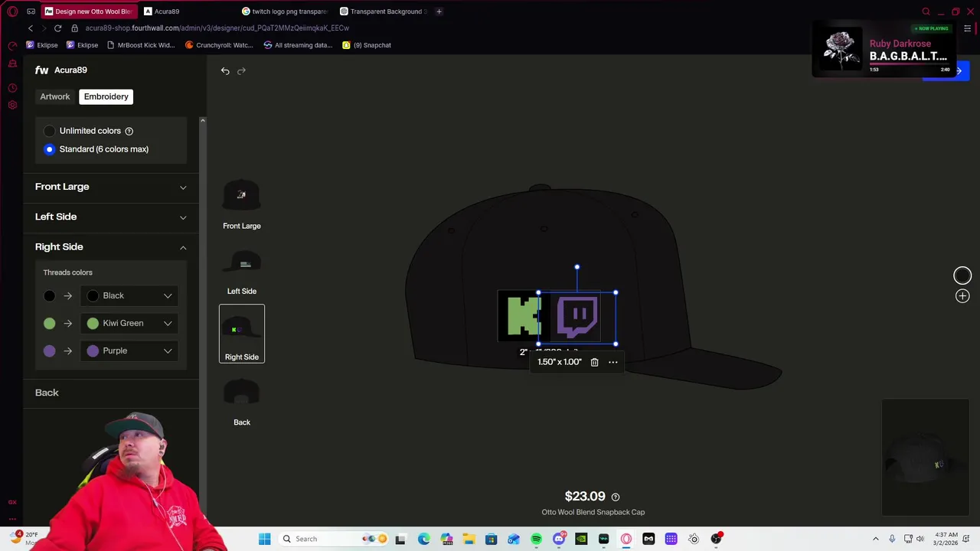Open the Crunchyroll bookmark
The width and height of the screenshot is (980, 551).
pyautogui.click(x=219, y=45)
